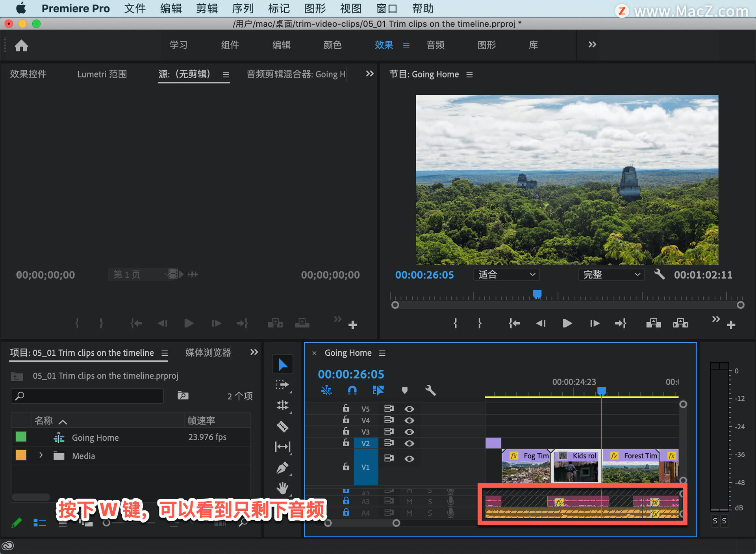The width and height of the screenshot is (756, 554).
Task: Expand the Media bin folder
Action: click(41, 455)
